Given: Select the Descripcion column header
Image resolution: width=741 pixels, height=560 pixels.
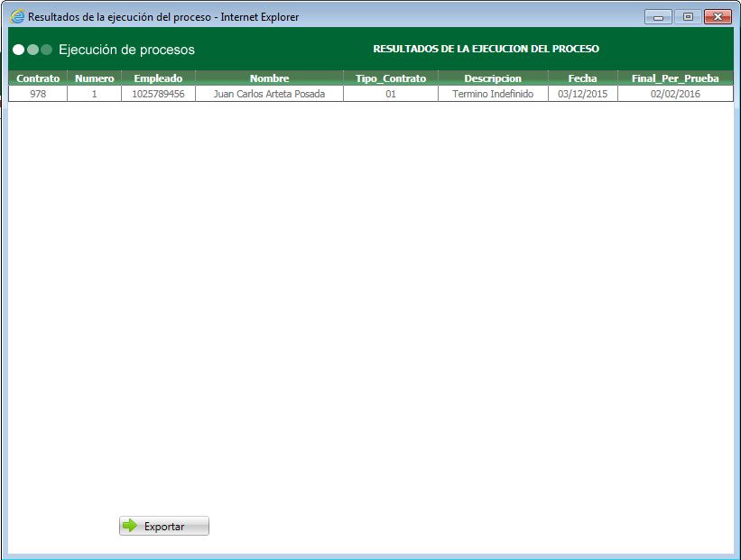Looking at the screenshot, I should coord(493,78).
